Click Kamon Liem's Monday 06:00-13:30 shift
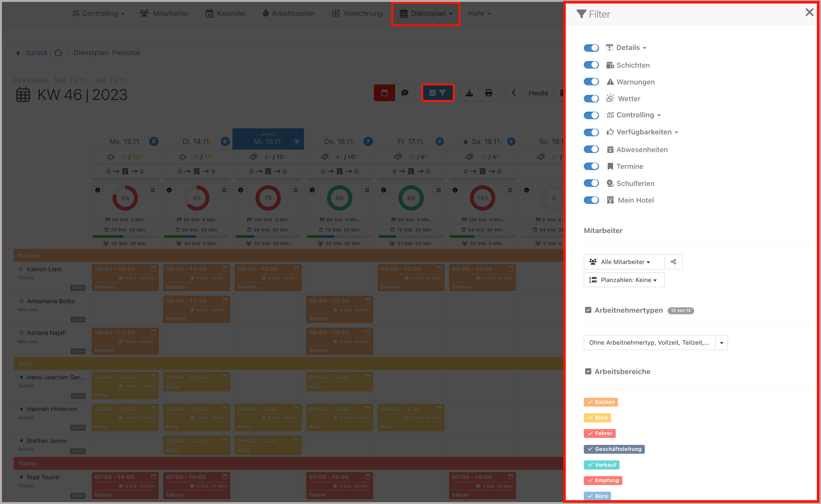 [x=125, y=277]
